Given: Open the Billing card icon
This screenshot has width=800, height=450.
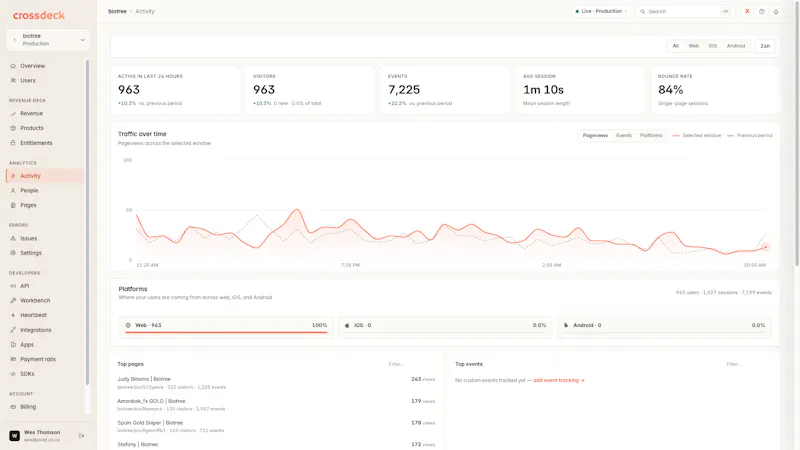Looking at the screenshot, I should tap(13, 407).
